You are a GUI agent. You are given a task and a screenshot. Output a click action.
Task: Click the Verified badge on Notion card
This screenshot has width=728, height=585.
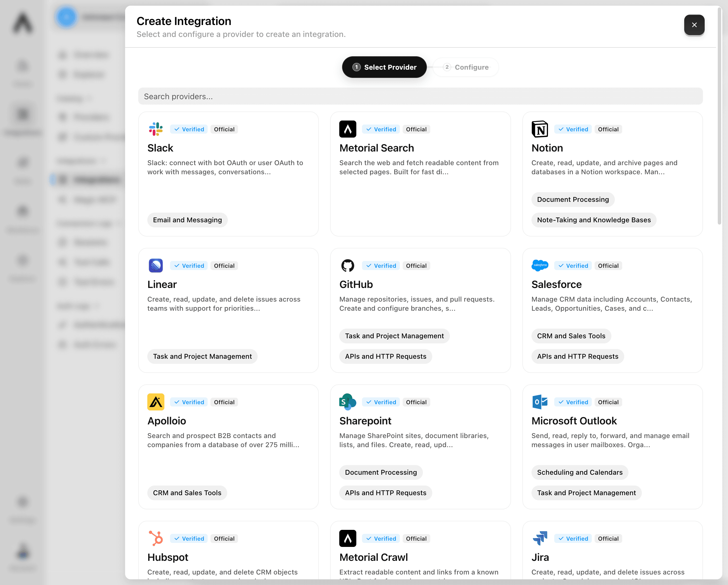point(573,129)
